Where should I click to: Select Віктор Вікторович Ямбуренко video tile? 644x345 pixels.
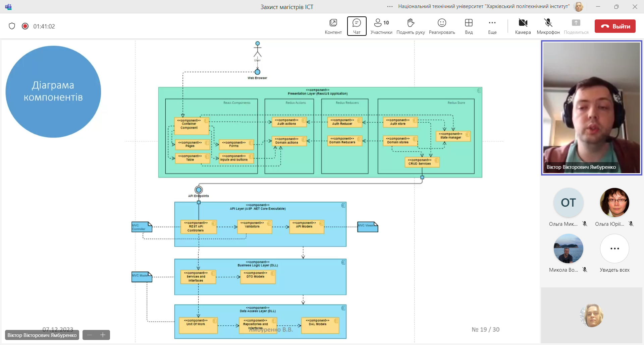591,108
